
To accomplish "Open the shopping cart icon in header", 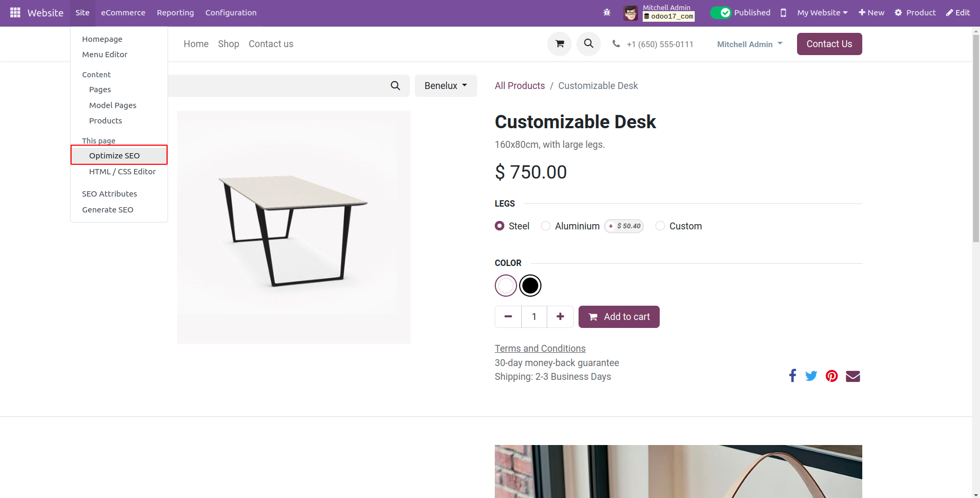I will pos(559,44).
